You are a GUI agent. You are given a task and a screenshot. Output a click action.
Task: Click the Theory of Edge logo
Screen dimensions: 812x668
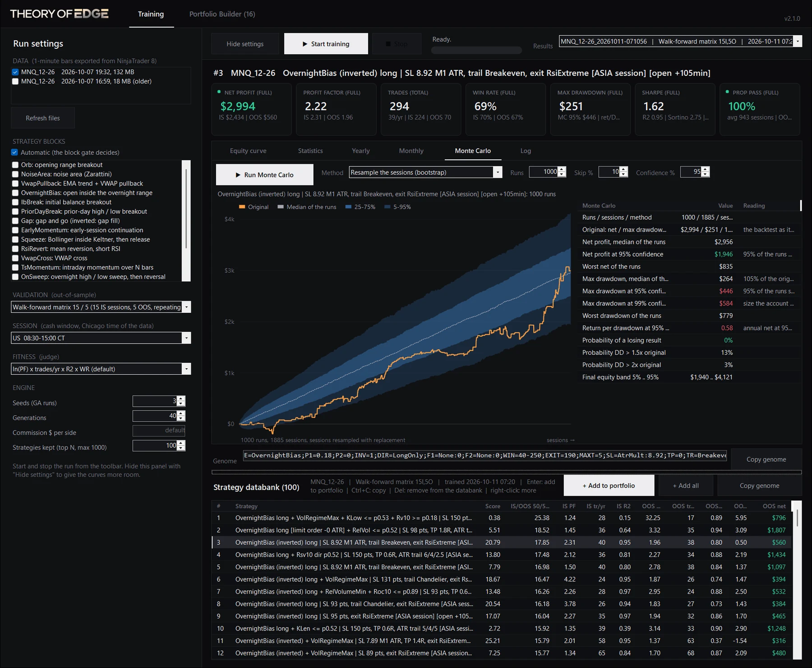tap(59, 14)
